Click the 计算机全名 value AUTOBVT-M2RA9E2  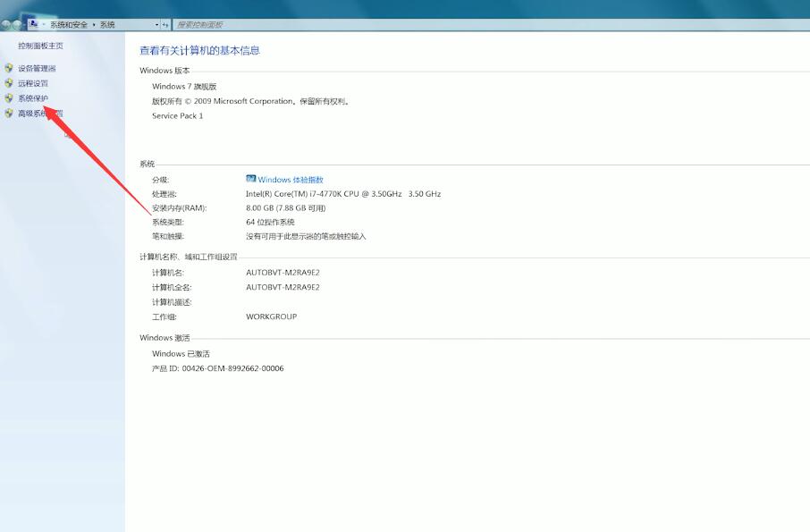[283, 287]
